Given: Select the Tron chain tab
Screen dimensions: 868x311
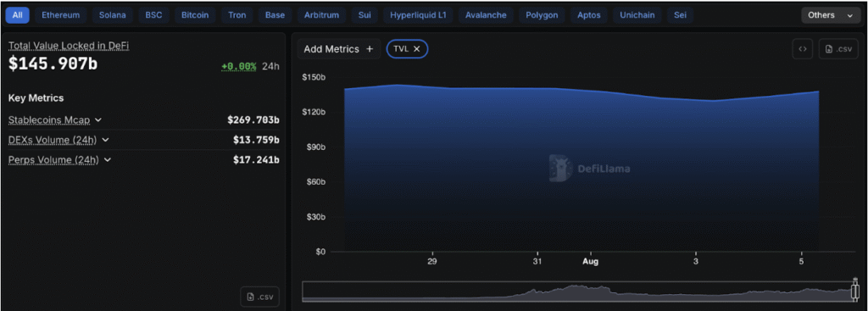Looking at the screenshot, I should [237, 15].
